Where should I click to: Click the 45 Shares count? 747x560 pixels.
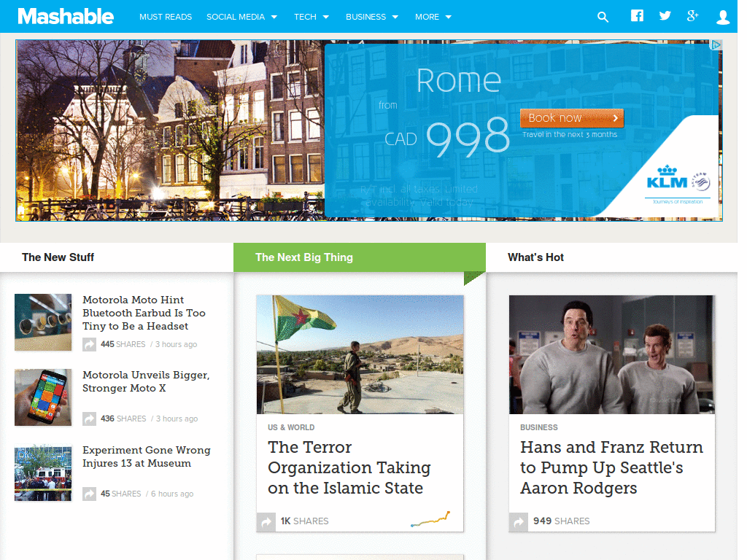pyautogui.click(x=120, y=494)
